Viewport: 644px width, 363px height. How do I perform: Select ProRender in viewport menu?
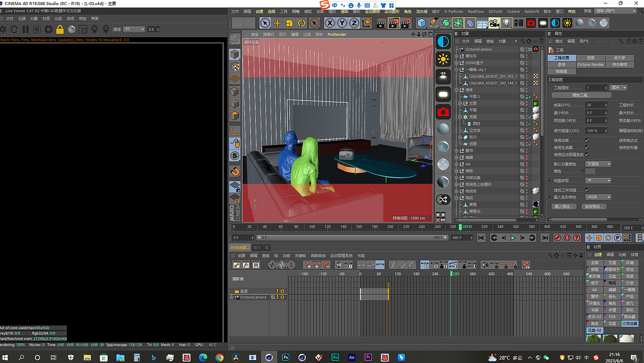(x=337, y=34)
